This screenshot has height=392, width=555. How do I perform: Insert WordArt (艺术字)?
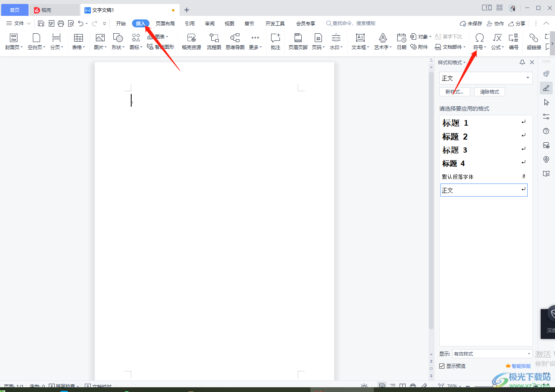(383, 42)
